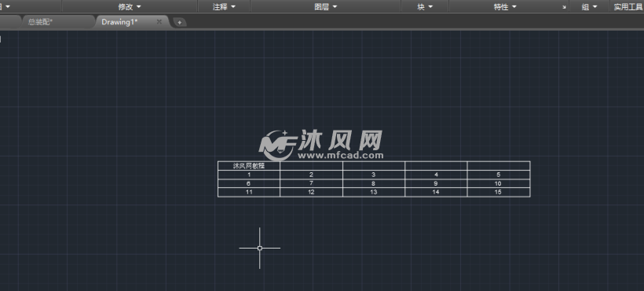
Task: Select table cell containing 15
Action: [x=499, y=192]
